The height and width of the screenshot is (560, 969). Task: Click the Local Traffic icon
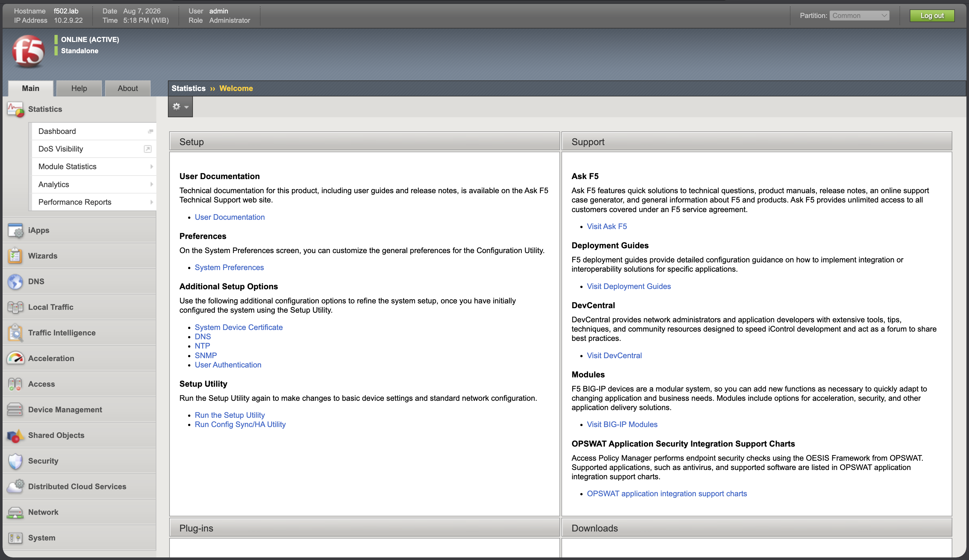pyautogui.click(x=15, y=307)
